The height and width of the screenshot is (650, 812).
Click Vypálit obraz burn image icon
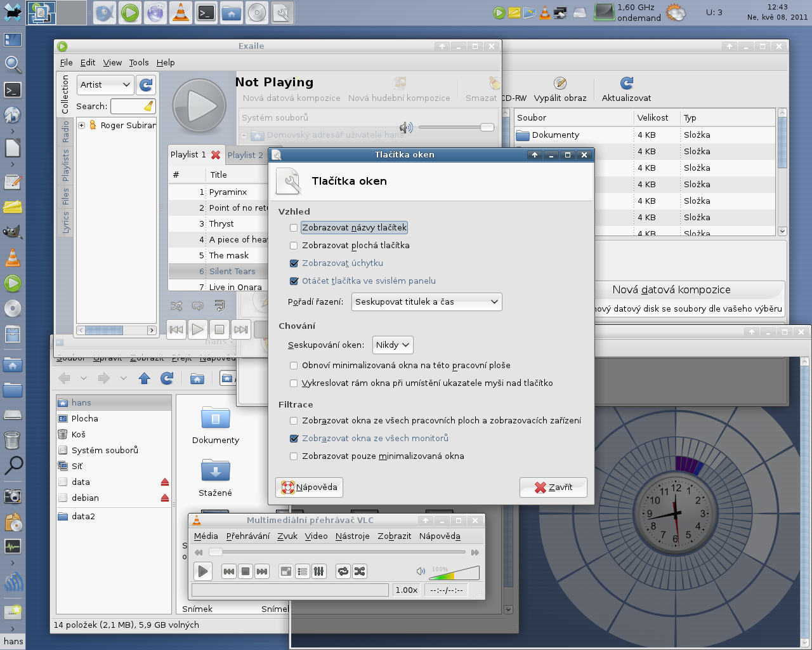click(560, 83)
